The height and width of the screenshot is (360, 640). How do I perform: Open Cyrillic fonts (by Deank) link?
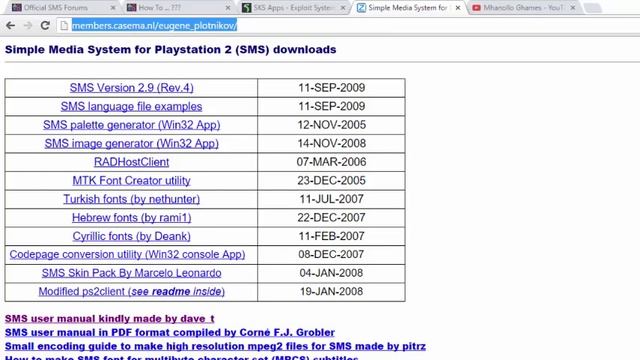pyautogui.click(x=131, y=236)
